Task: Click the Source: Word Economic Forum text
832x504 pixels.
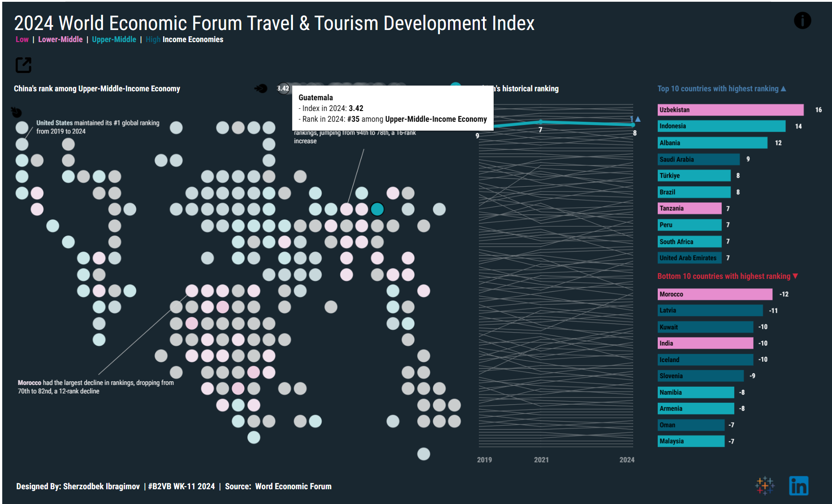Action: 278,486
